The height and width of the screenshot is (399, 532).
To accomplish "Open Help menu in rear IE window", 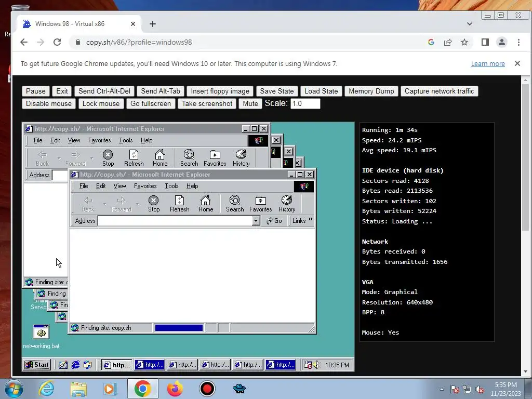I will tap(146, 140).
